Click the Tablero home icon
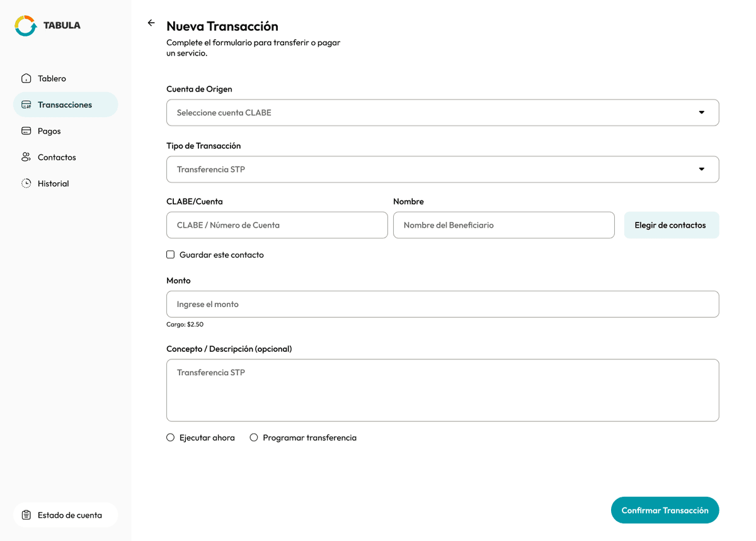The height and width of the screenshot is (541, 756). pos(26,78)
